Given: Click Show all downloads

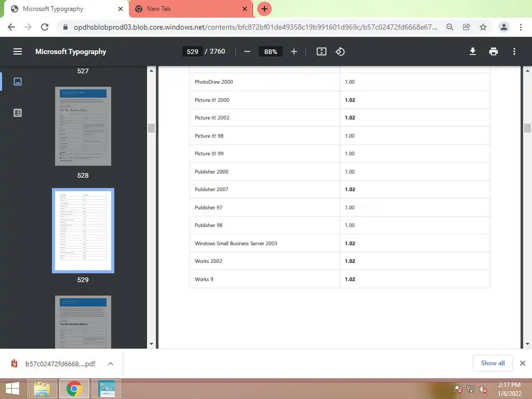Looking at the screenshot, I should tap(493, 363).
